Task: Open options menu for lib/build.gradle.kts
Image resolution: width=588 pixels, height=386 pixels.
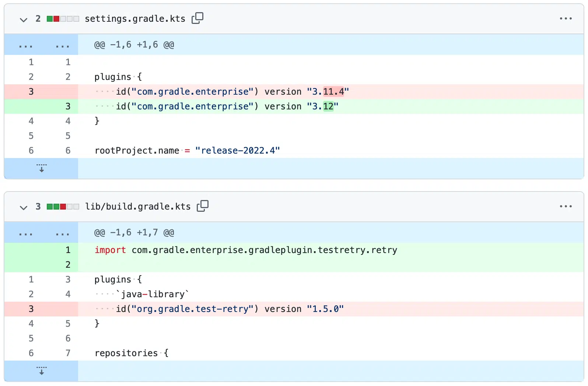Action: pos(566,206)
